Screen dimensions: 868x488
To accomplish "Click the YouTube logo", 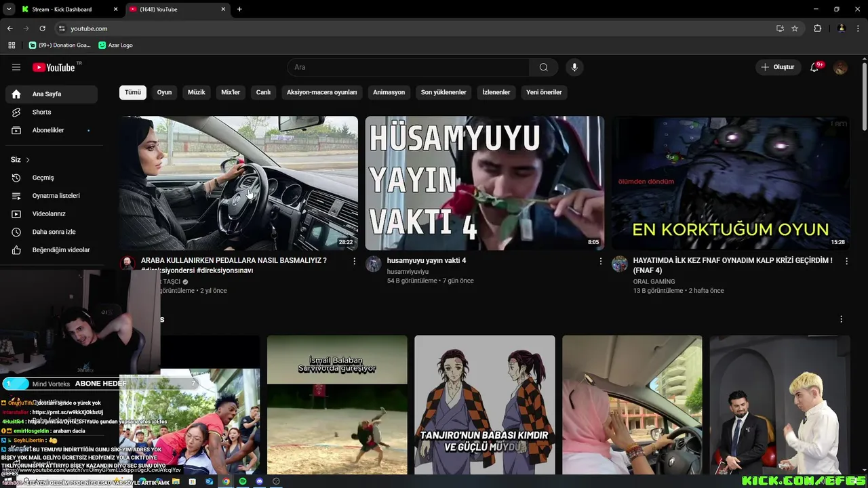I will (54, 67).
